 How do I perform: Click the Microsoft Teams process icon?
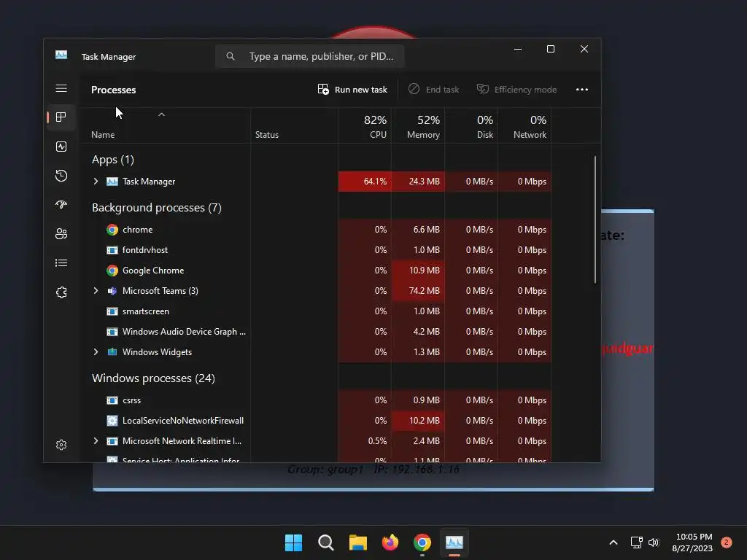(112, 291)
